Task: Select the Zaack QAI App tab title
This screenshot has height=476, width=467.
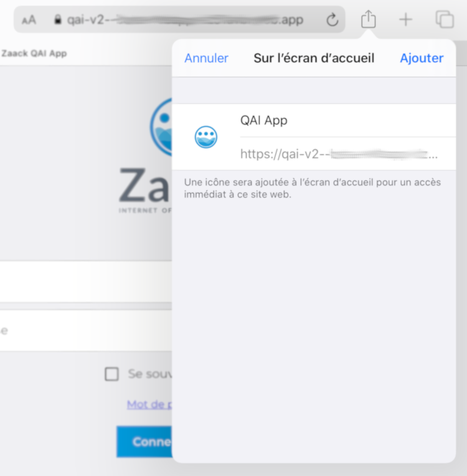Action: (34, 54)
